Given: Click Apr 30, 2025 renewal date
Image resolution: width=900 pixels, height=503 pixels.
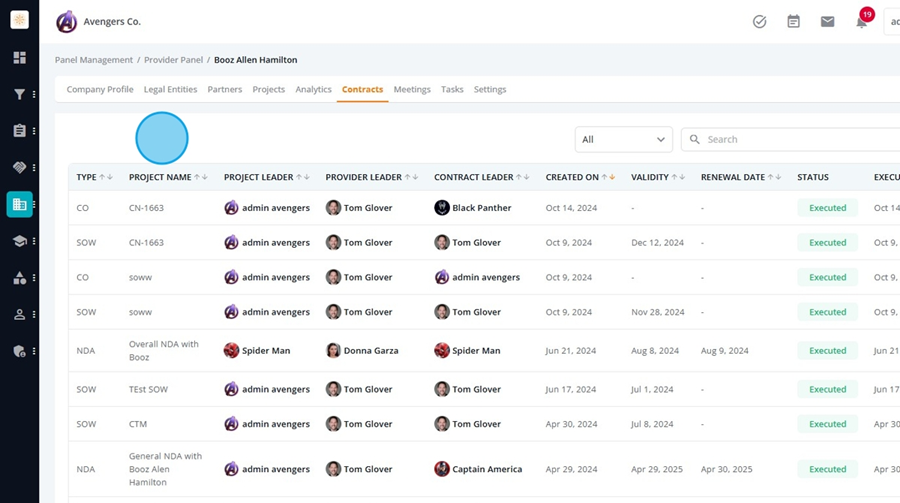Looking at the screenshot, I should point(726,469).
